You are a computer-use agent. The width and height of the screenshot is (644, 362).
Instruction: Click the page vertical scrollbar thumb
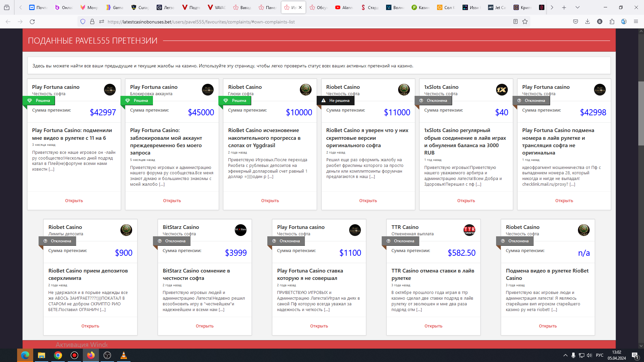click(641, 113)
